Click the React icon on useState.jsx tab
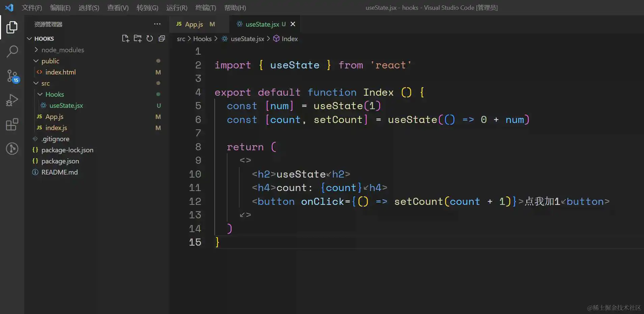 (x=239, y=24)
